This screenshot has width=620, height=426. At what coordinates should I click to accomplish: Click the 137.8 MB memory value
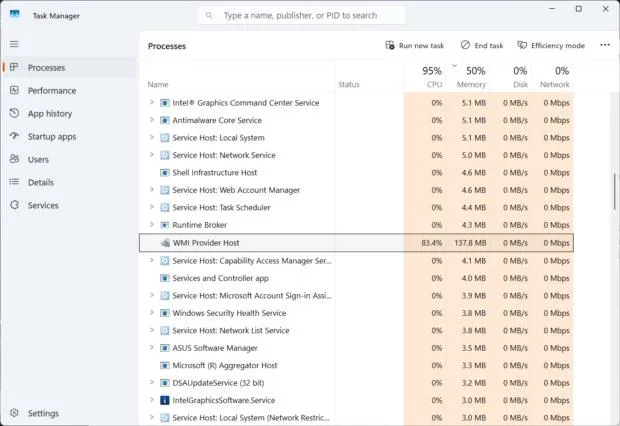(470, 243)
